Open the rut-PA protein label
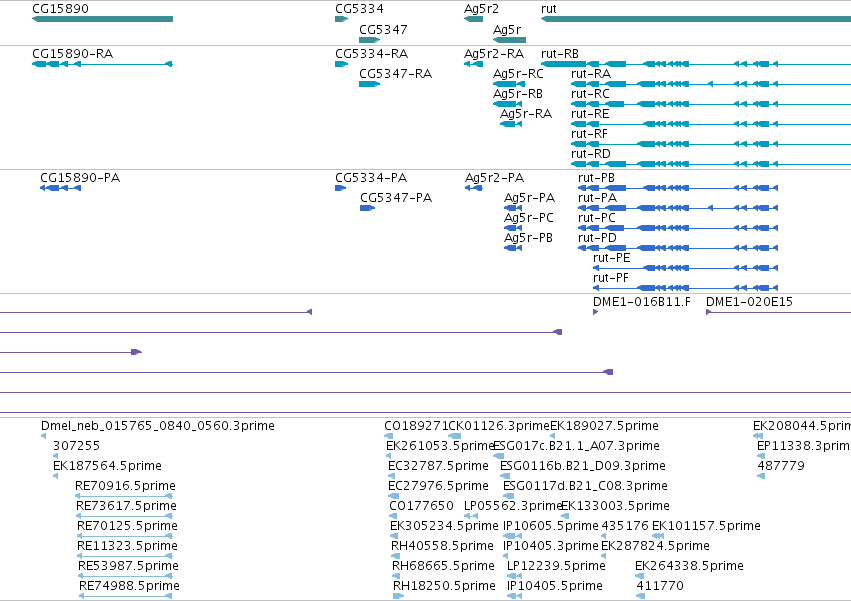 (x=598, y=198)
